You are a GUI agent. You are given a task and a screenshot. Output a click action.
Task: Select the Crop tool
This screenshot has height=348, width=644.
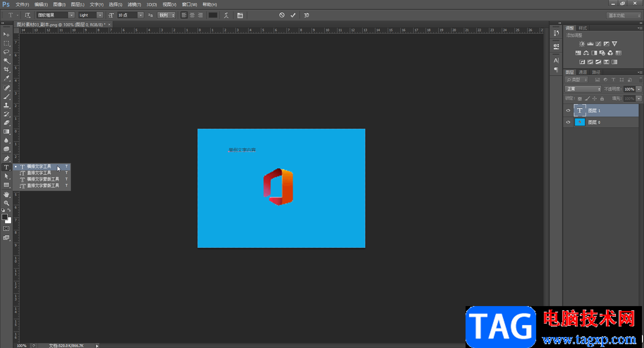(6, 69)
